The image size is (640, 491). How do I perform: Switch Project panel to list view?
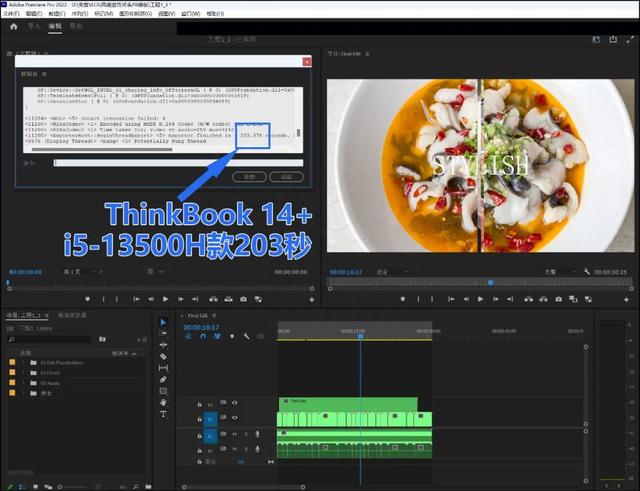[x=22, y=487]
